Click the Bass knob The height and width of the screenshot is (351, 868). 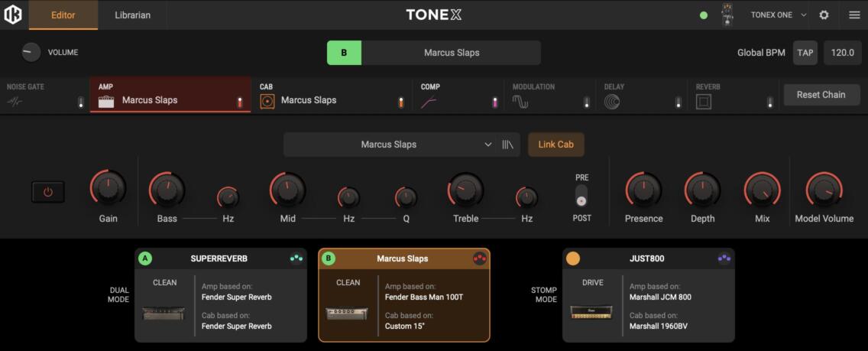pos(167,190)
